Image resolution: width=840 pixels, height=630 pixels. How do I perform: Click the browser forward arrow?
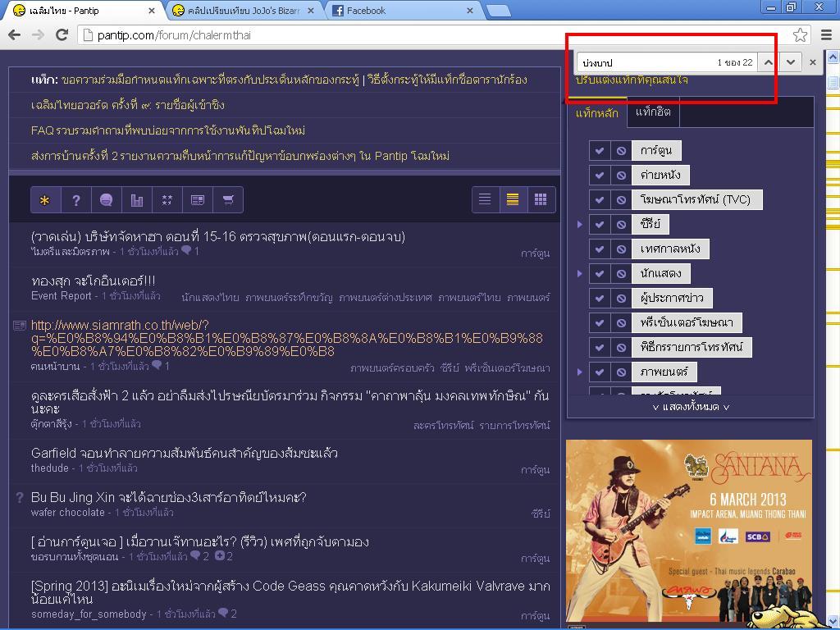(x=38, y=35)
